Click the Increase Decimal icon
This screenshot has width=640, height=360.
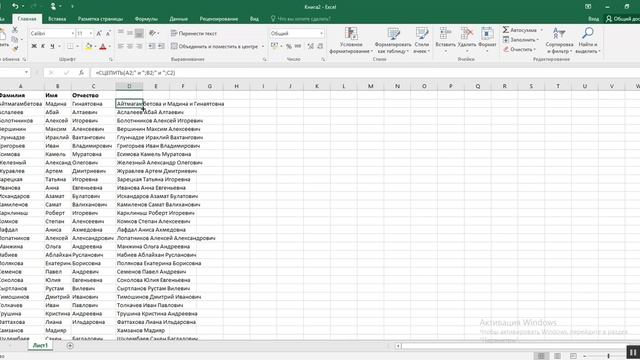tap(311, 47)
